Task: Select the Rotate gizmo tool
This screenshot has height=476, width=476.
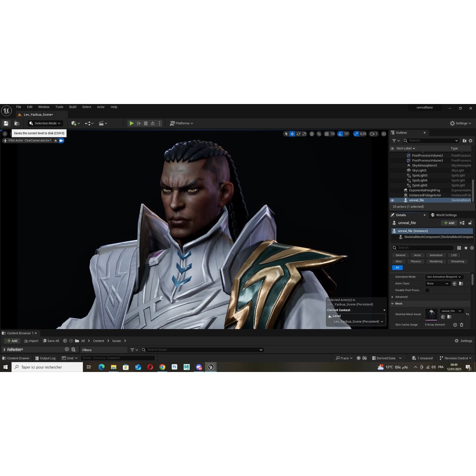Action: tap(298, 134)
